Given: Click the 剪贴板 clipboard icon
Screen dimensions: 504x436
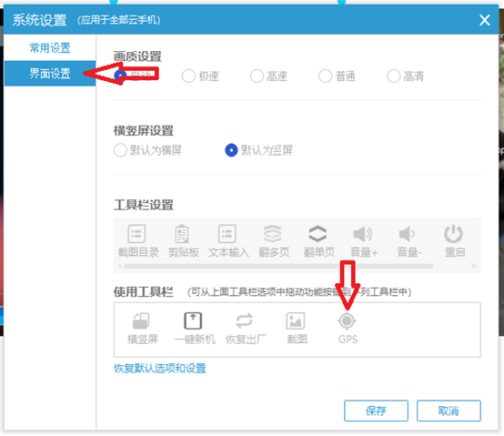Looking at the screenshot, I should point(182,234).
